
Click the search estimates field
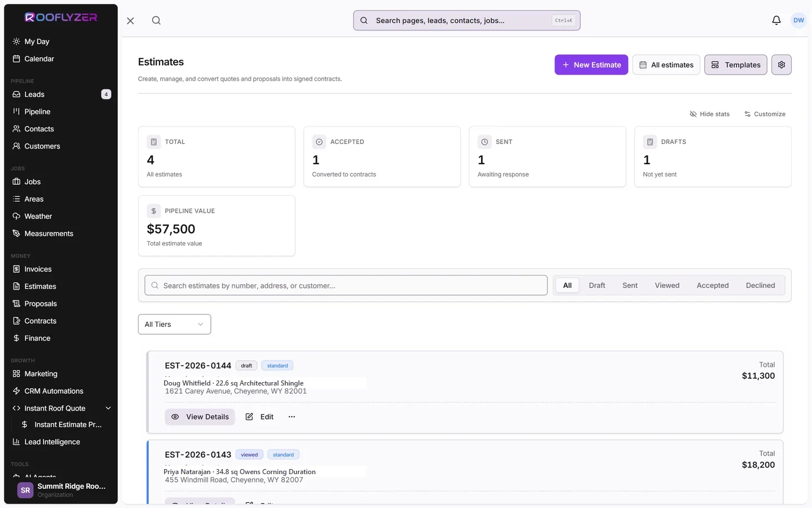pos(346,286)
